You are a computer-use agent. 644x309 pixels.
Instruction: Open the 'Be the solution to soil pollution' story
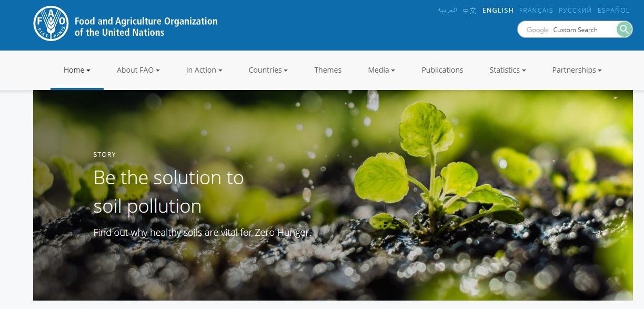168,192
